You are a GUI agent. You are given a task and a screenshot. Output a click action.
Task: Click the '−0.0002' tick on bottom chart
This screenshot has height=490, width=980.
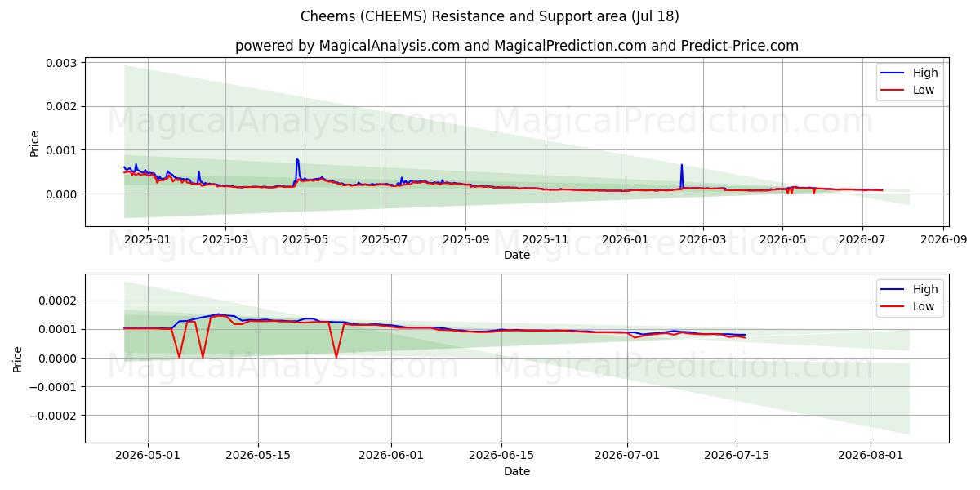[x=54, y=416]
